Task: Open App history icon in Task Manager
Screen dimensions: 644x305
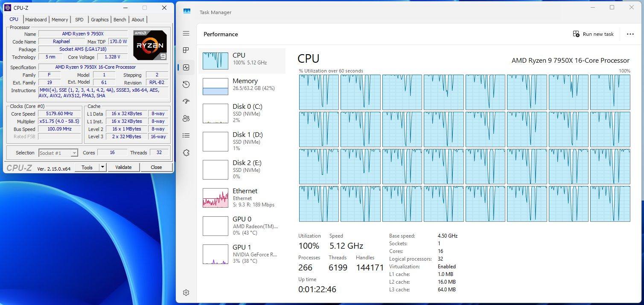Action: [x=186, y=84]
